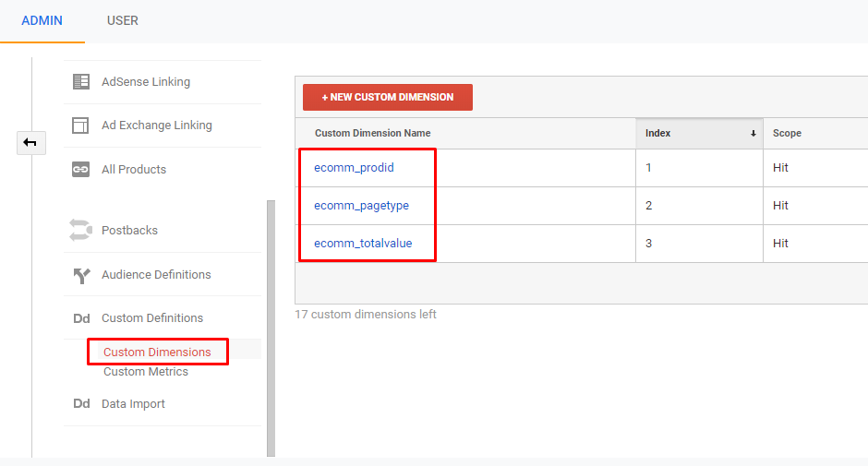Click Hit scope in ecomm_totalvalue row

pyautogui.click(x=780, y=244)
